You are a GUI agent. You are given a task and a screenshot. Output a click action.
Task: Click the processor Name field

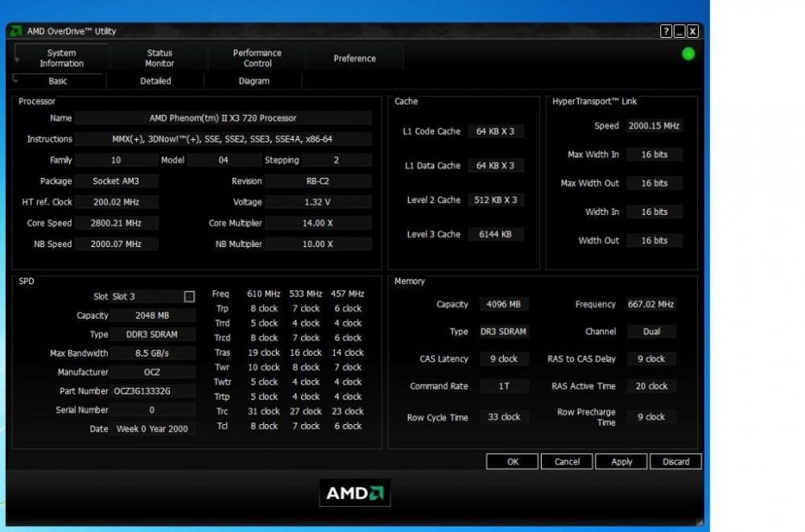(223, 118)
